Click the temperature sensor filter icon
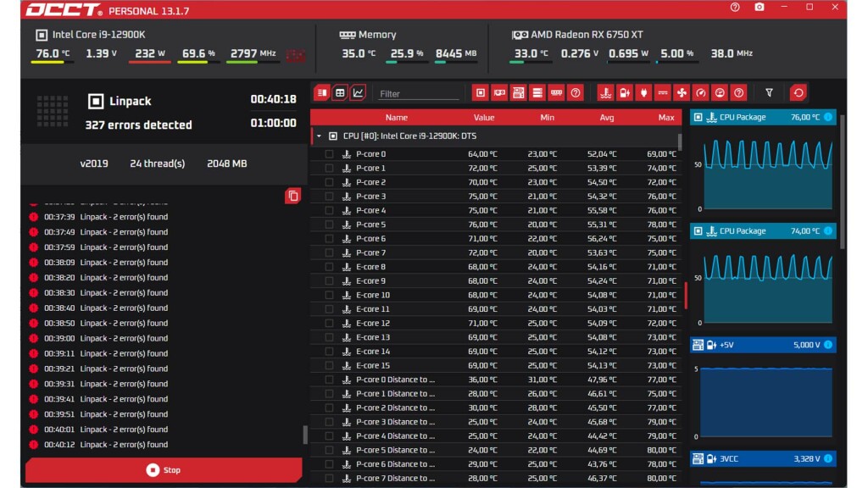Image resolution: width=868 pixels, height=488 pixels. [605, 93]
